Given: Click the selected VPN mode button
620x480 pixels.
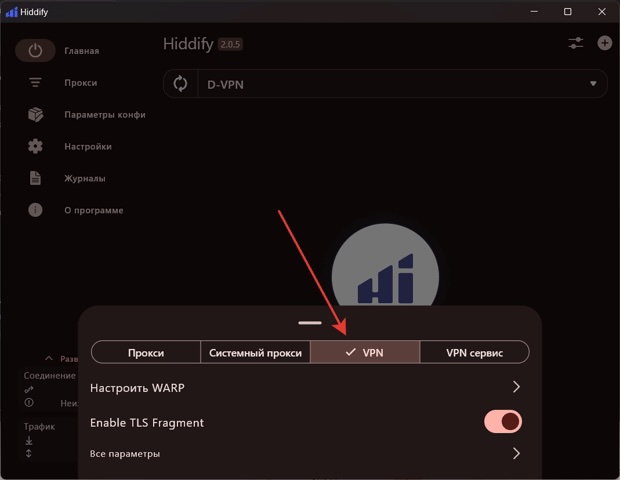Looking at the screenshot, I should [364, 353].
